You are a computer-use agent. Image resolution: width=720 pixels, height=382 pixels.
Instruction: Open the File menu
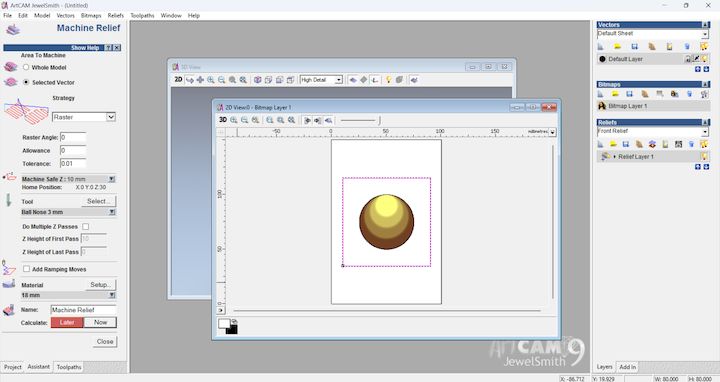coord(8,15)
